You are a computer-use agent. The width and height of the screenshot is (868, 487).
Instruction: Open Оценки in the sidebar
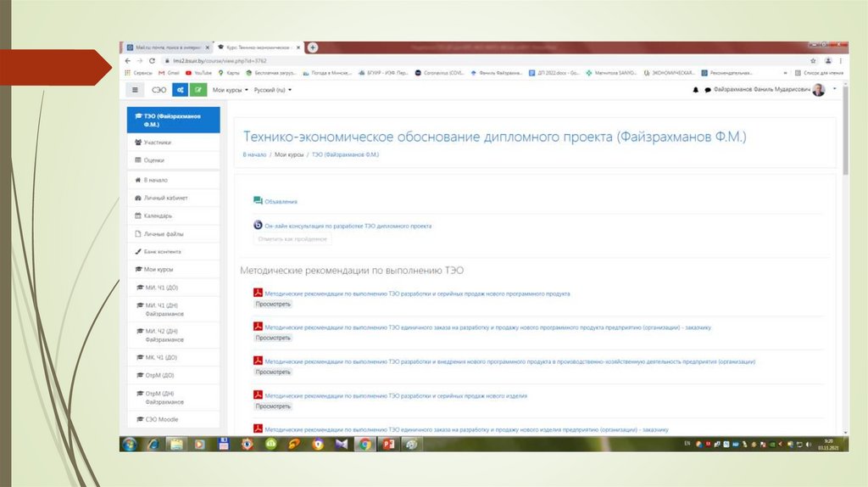(x=173, y=160)
